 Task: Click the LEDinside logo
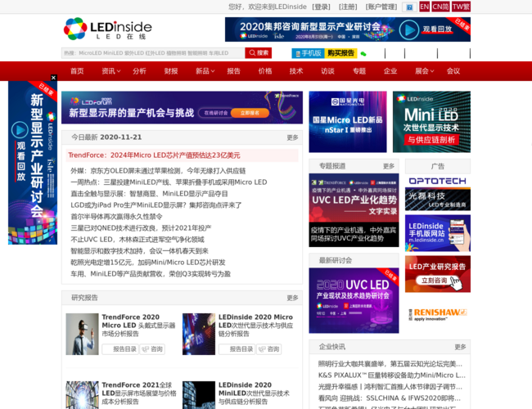tap(107, 29)
